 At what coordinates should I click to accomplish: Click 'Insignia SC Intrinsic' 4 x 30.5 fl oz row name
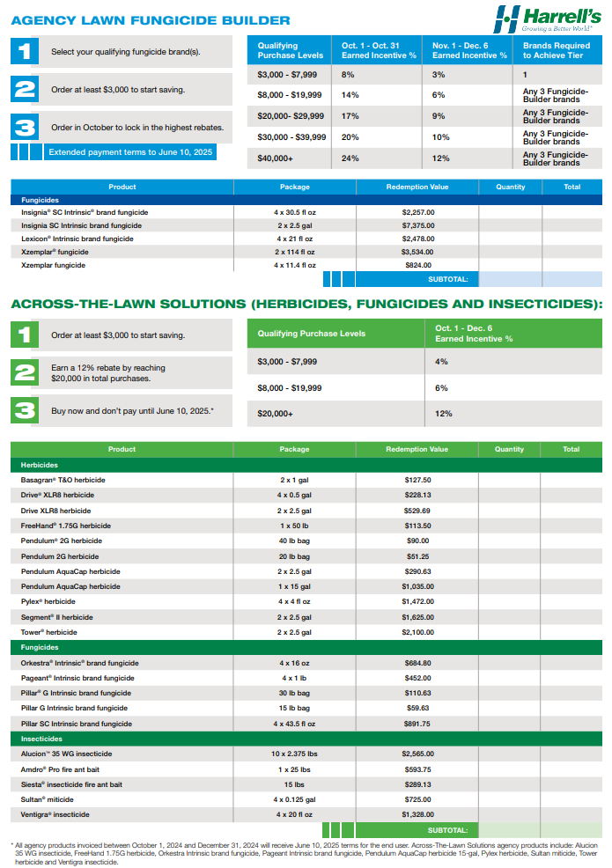(x=85, y=212)
